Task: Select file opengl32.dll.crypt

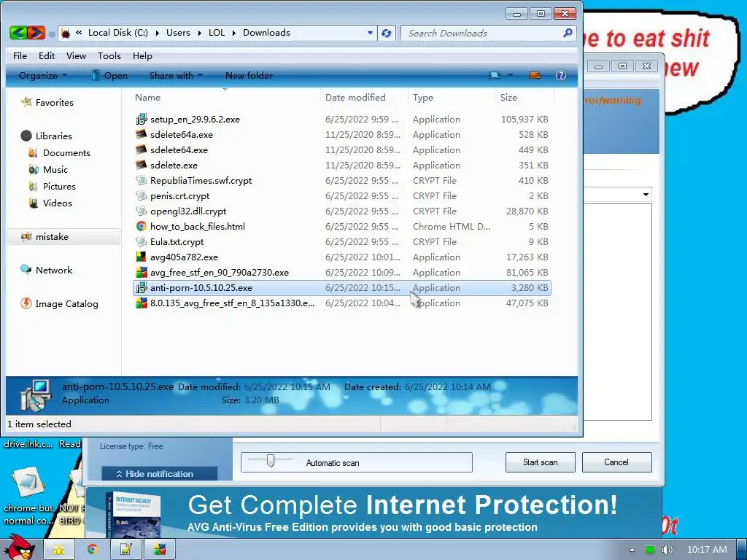Action: (x=341, y=211)
